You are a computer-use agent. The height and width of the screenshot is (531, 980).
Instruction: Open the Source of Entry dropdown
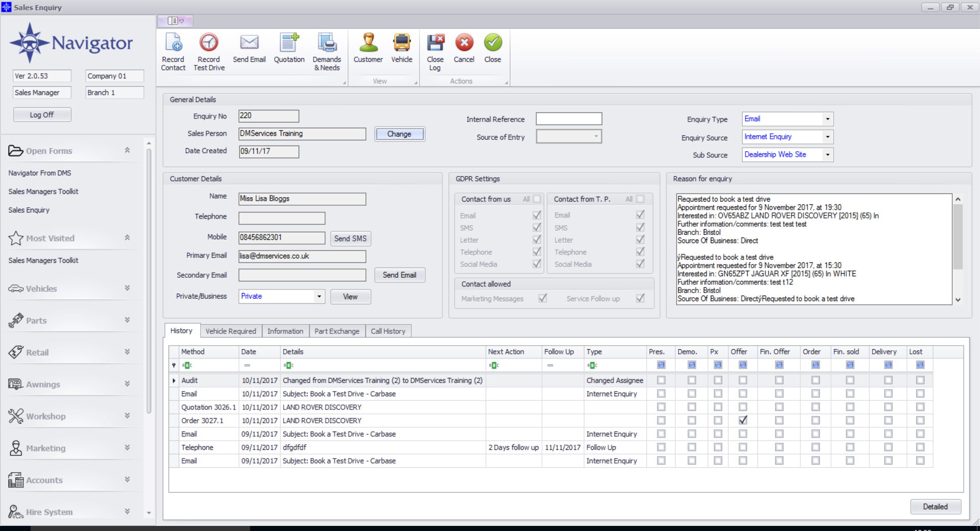tap(596, 136)
